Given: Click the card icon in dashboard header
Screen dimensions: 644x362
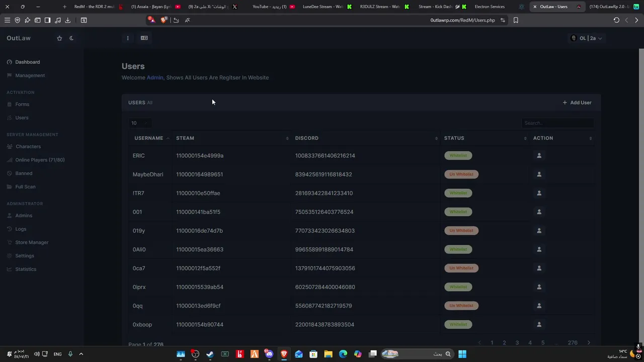Looking at the screenshot, I should (144, 38).
